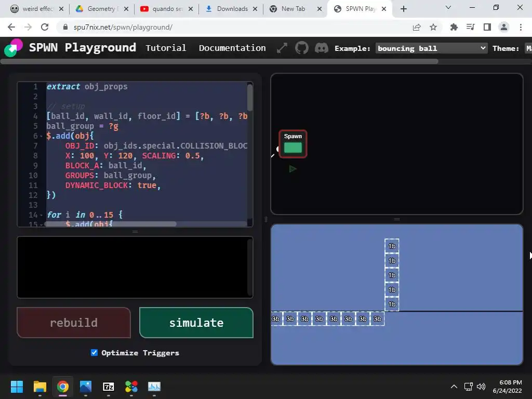The width and height of the screenshot is (532, 399).
Task: Click the bottom 1b block in preview
Action: [392, 304]
